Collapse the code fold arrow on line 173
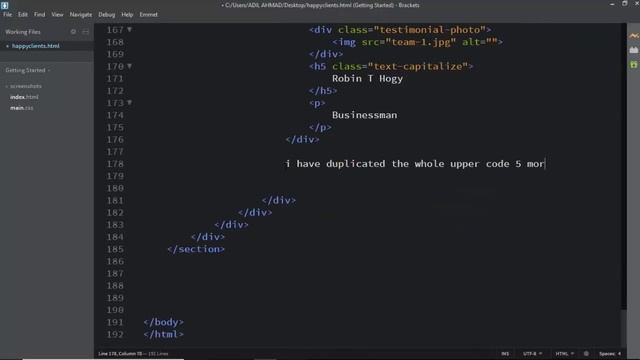Viewport: 640px width, 360px height. pyautogui.click(x=129, y=102)
